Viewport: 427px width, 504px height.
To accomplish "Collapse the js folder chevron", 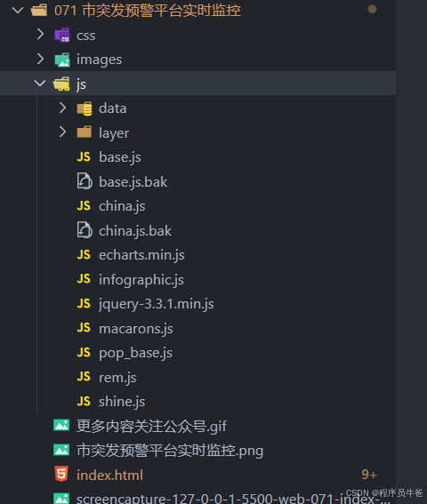I will pyautogui.click(x=40, y=84).
